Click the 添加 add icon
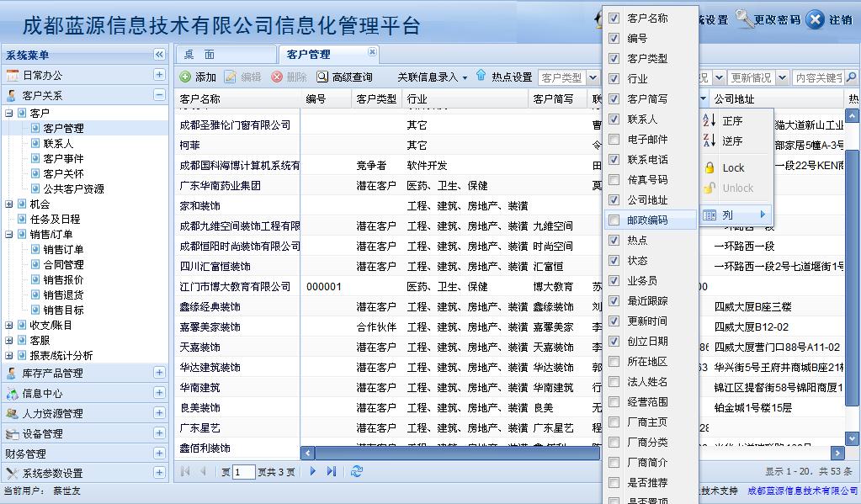 (x=185, y=77)
